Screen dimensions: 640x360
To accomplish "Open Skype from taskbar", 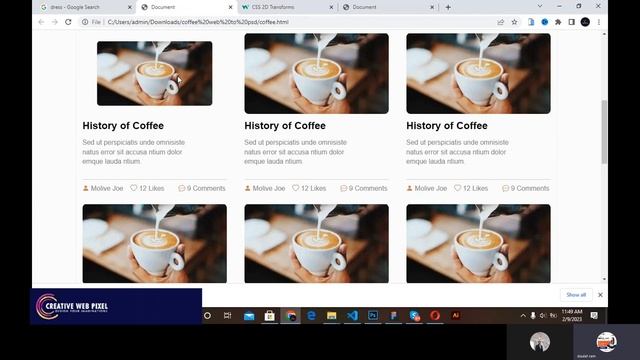I will point(415,316).
